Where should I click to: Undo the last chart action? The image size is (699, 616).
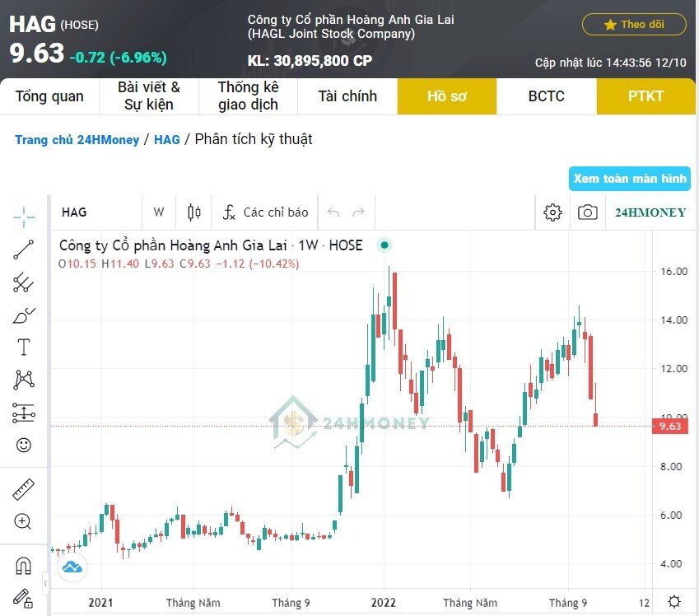point(333,212)
